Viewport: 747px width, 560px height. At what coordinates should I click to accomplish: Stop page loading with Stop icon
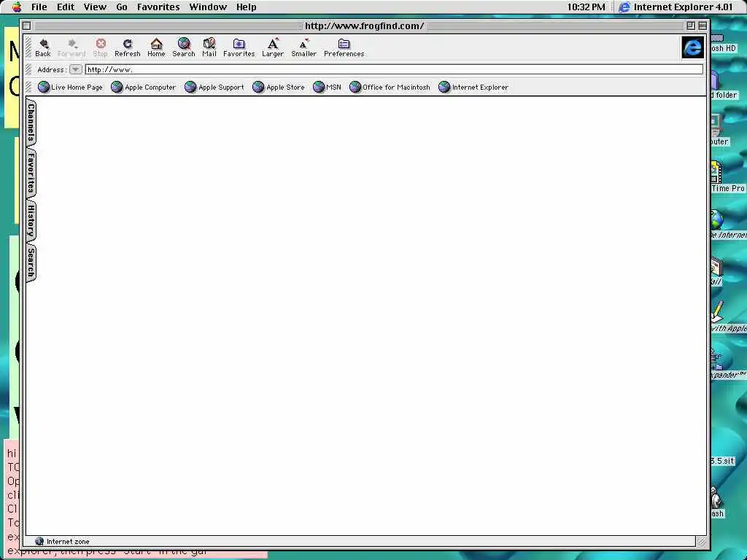[x=100, y=47]
